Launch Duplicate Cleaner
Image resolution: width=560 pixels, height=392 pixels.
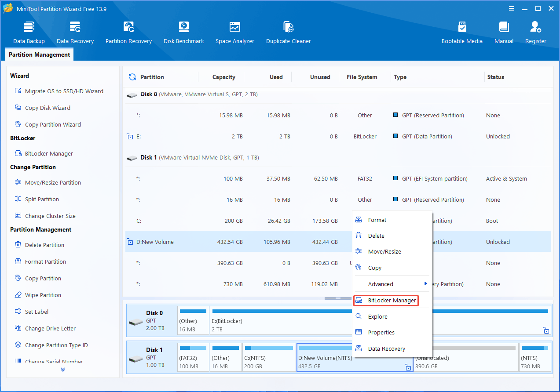(289, 32)
